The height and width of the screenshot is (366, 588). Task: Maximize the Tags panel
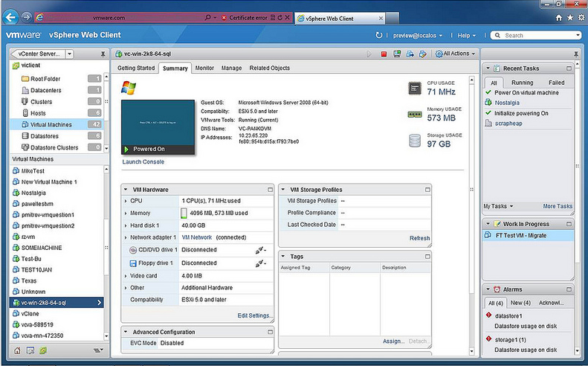click(x=427, y=257)
